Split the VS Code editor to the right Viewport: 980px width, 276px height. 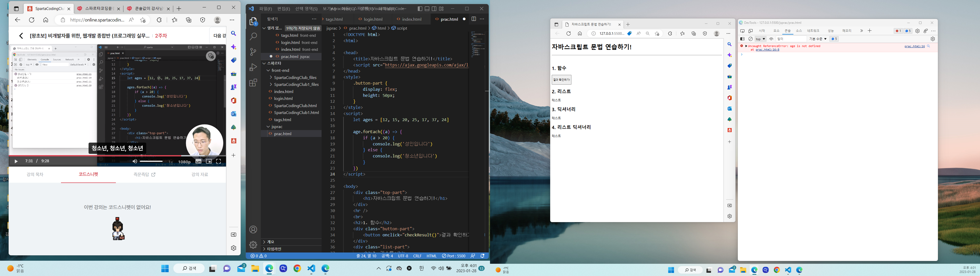pyautogui.click(x=474, y=19)
